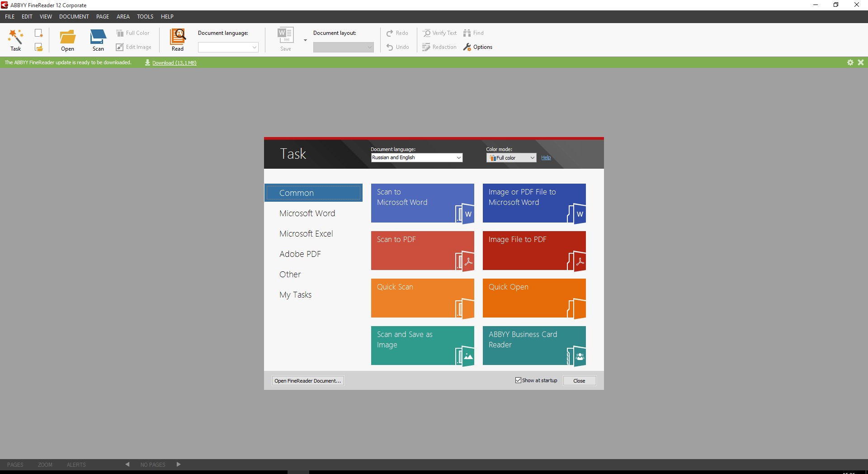Viewport: 868px width, 474px height.
Task: Dismiss the green update notification bar
Action: pyautogui.click(x=861, y=62)
